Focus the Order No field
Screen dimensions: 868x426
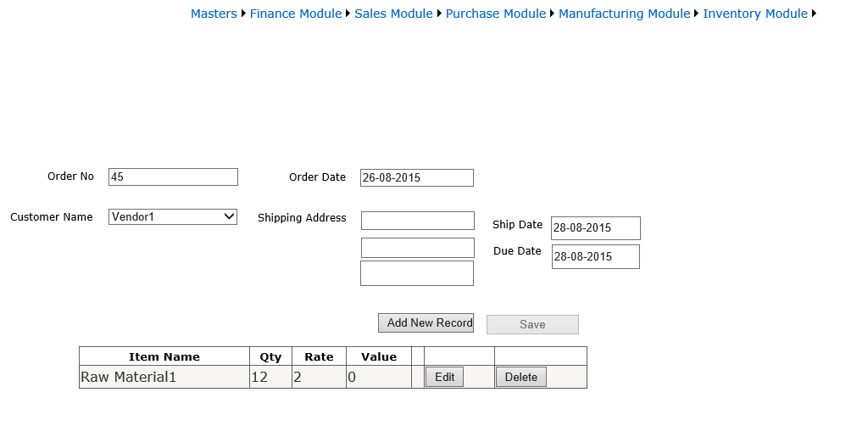pos(173,177)
